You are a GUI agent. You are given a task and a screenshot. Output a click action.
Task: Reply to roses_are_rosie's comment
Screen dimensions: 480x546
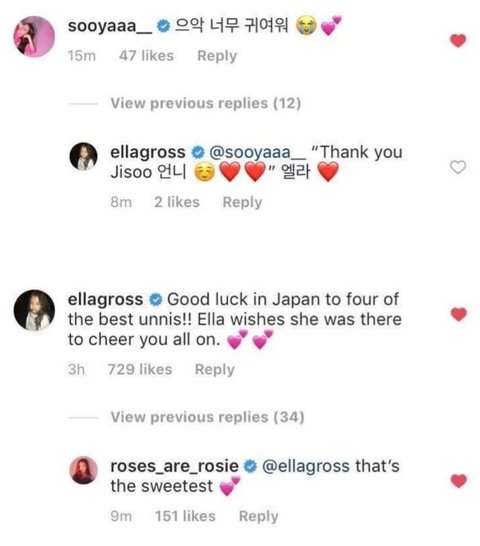(259, 516)
